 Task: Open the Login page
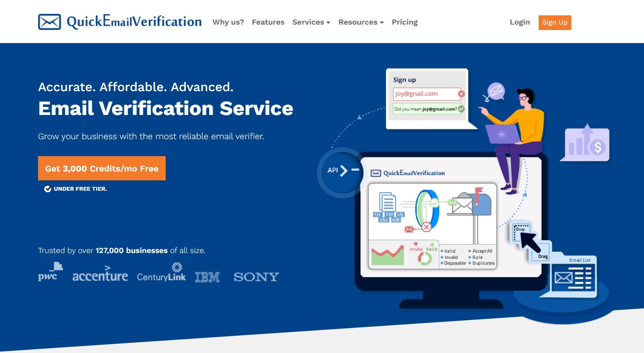click(520, 22)
